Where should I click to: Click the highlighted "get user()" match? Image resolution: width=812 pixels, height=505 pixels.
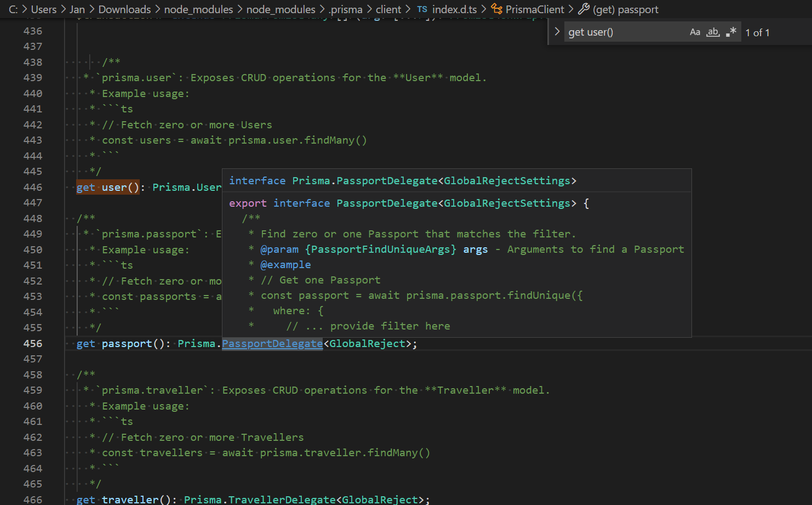click(109, 187)
